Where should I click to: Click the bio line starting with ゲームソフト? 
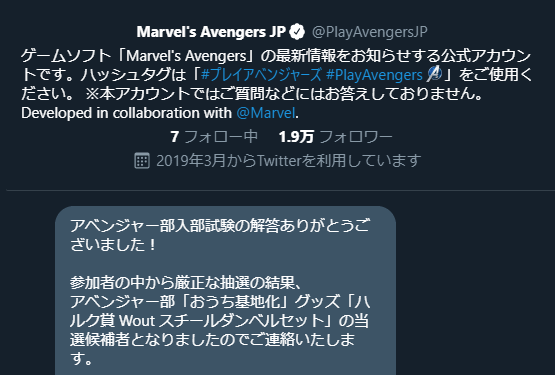click(x=276, y=56)
